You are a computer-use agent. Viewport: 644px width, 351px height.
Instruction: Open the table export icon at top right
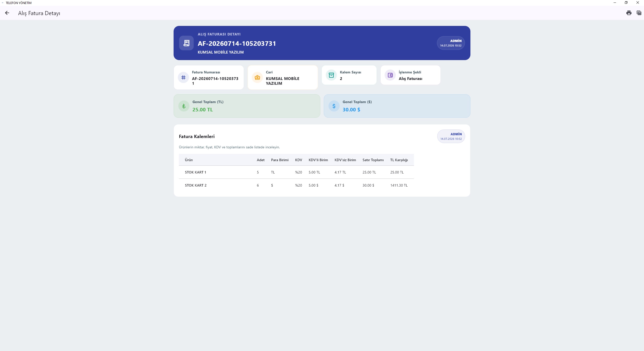(x=639, y=13)
